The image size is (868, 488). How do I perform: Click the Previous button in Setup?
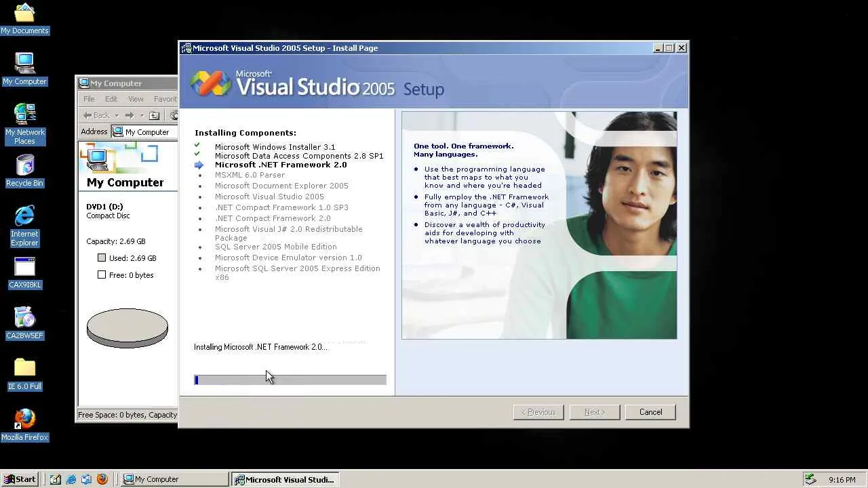pyautogui.click(x=538, y=412)
